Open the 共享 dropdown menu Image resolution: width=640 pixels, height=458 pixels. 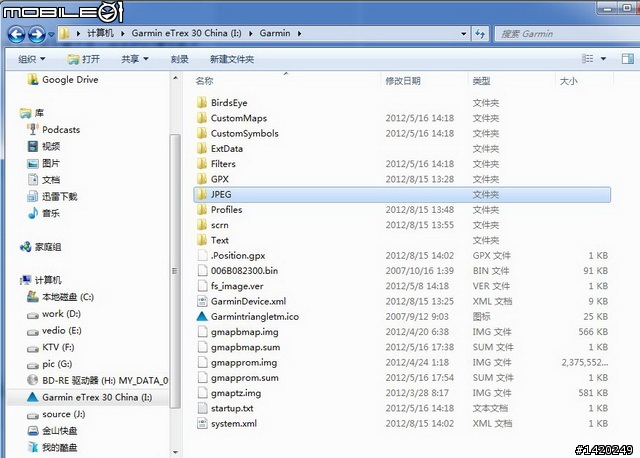tap(135, 59)
